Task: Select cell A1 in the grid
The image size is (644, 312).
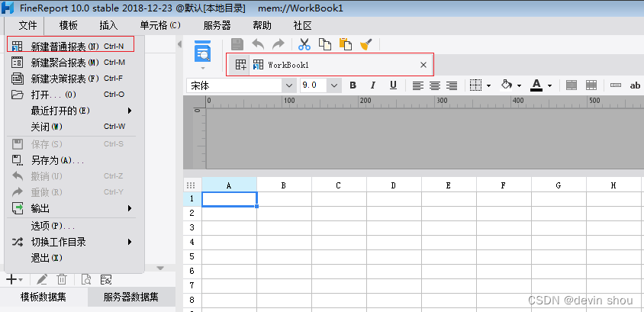Action: point(229,199)
